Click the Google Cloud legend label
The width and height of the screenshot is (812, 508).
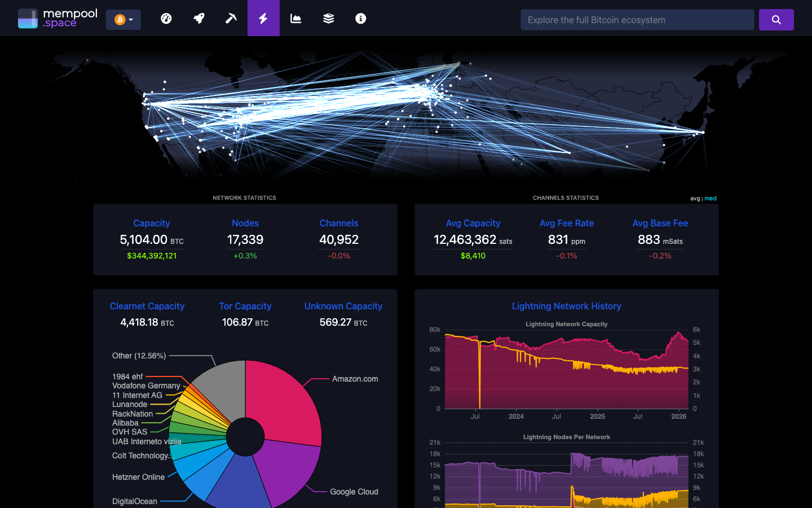[354, 492]
